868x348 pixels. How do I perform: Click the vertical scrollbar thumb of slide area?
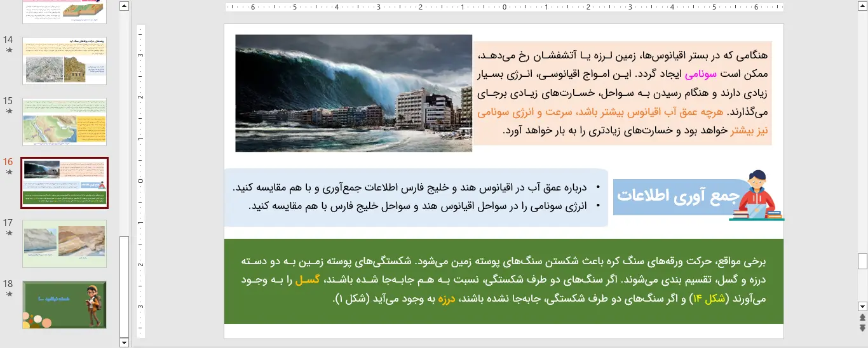tap(862, 261)
